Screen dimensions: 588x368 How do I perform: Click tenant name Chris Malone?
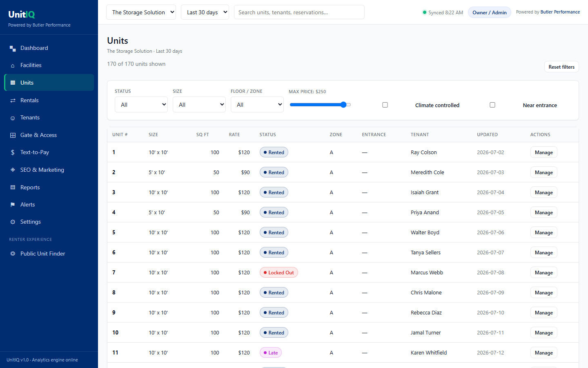pos(426,293)
